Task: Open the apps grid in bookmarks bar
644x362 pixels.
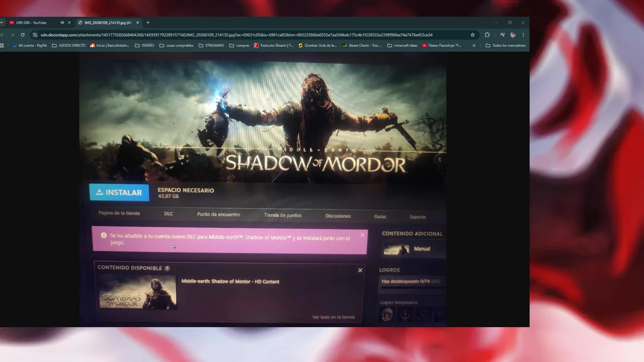Action: pyautogui.click(x=2, y=45)
